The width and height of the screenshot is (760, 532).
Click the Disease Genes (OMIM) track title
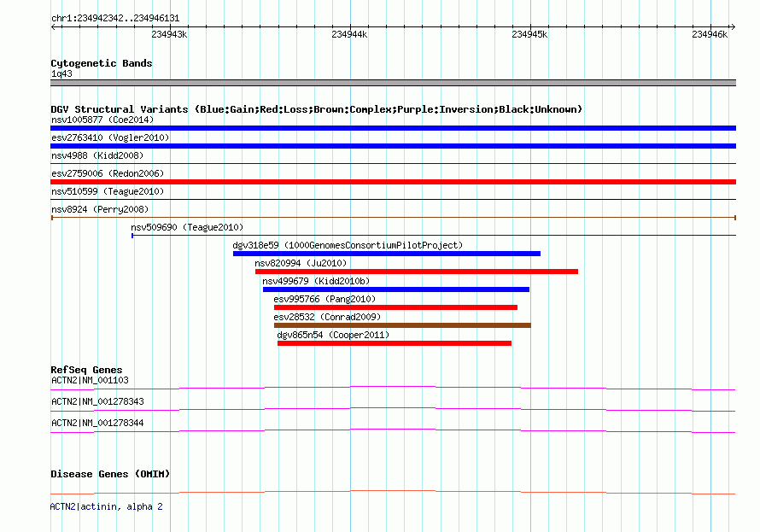(110, 474)
